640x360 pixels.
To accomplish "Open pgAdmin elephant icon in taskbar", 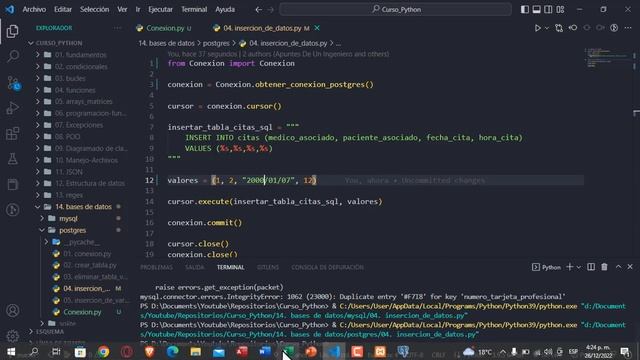I will 403,351.
